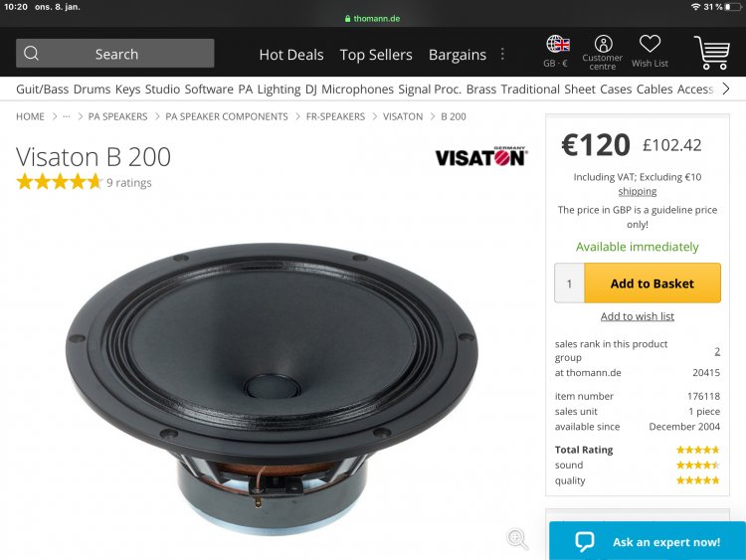Image resolution: width=746 pixels, height=560 pixels.
Task: Click the shipping link
Action: coord(638,191)
